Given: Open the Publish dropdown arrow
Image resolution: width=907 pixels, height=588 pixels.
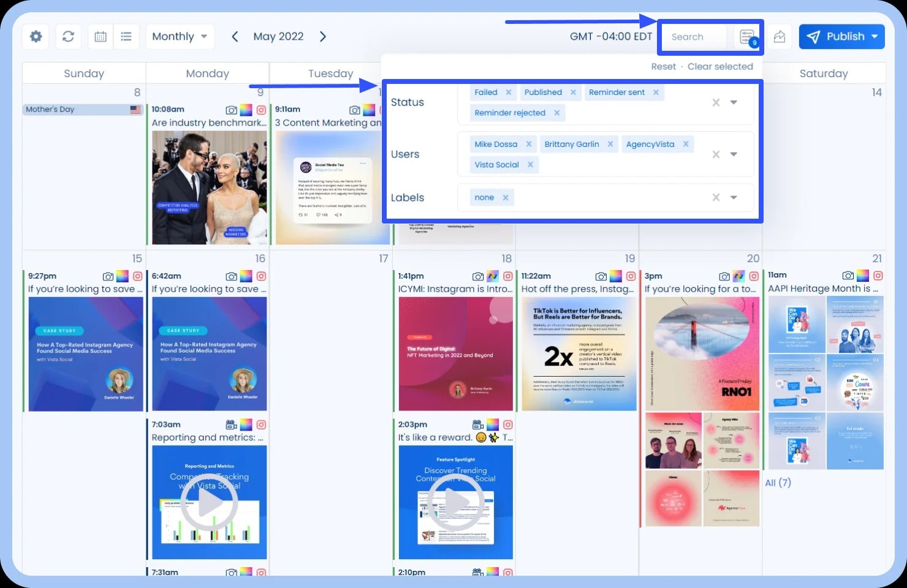Looking at the screenshot, I should (x=875, y=36).
